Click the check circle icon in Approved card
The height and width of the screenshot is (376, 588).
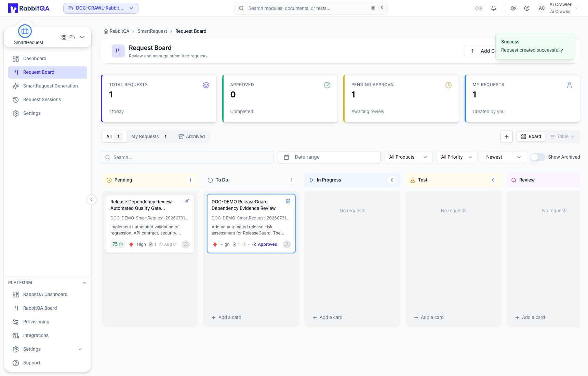pyautogui.click(x=327, y=85)
